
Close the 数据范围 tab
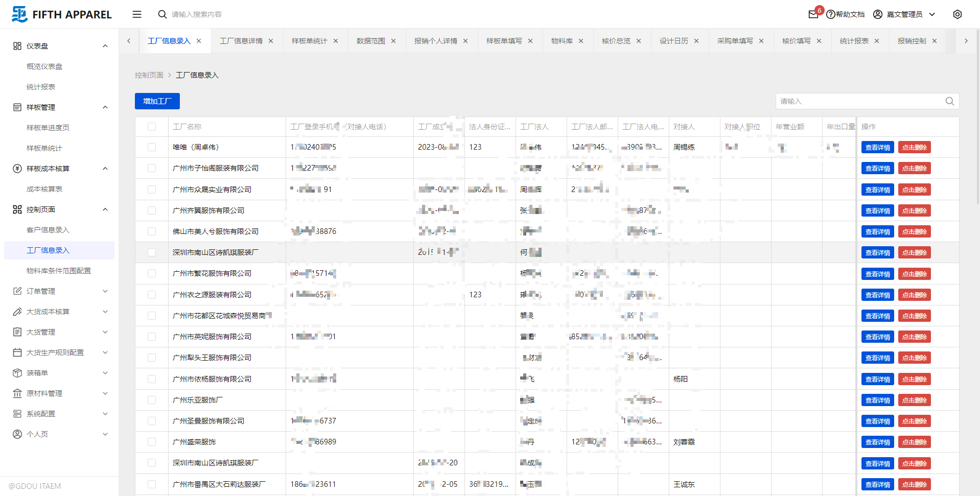click(393, 41)
